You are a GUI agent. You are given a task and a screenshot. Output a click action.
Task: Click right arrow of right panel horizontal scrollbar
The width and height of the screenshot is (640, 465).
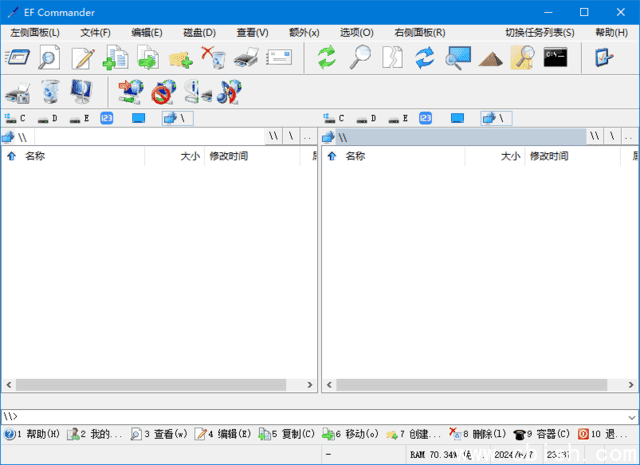coord(631,385)
